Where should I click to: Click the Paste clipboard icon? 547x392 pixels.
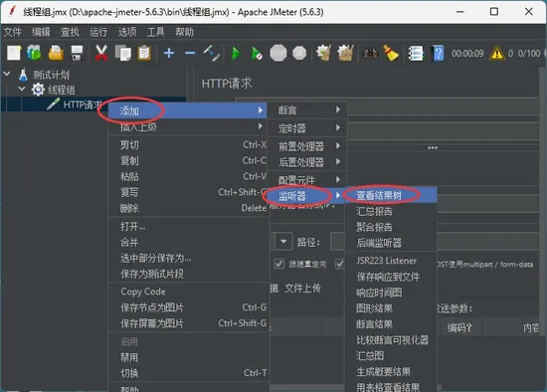point(144,53)
